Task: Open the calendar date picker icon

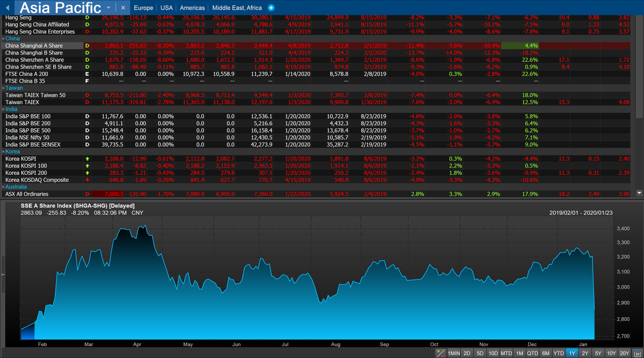Action: click(638, 353)
